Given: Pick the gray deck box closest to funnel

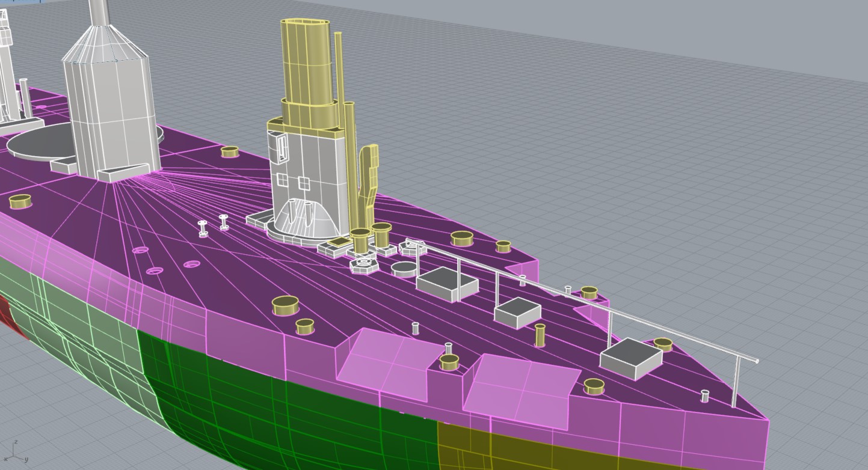Looking at the screenshot, I should (446, 282).
